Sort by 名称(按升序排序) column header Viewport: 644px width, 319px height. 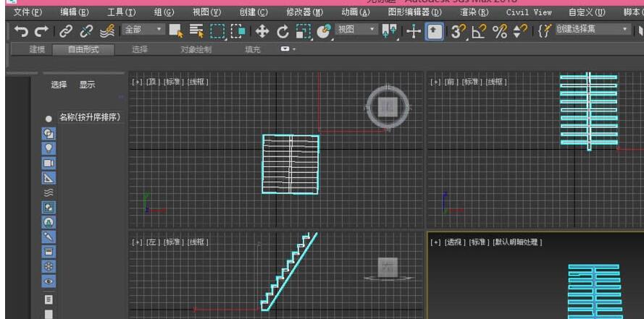(x=90, y=117)
